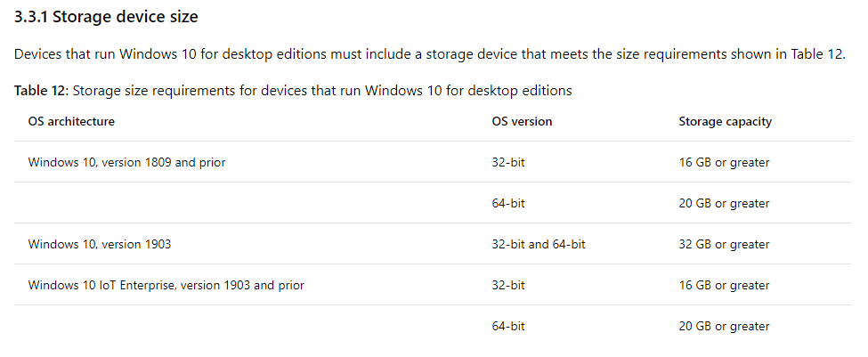Select the 'Storage capacity' column header

[726, 121]
